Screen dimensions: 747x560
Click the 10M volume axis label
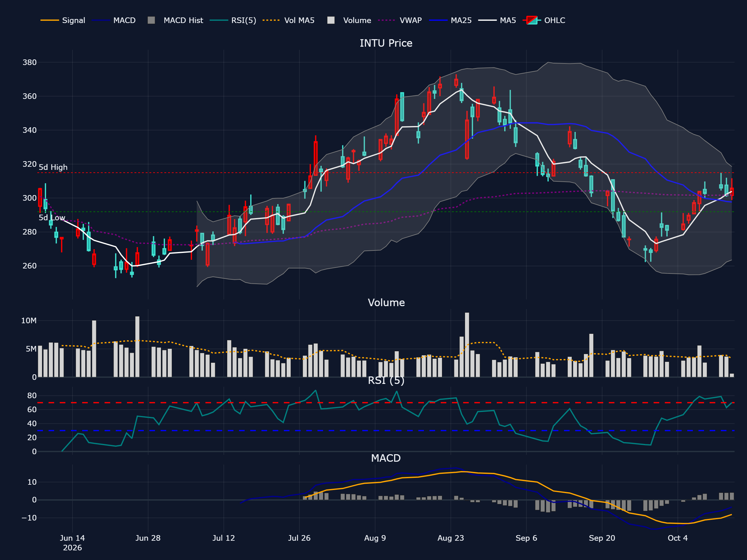click(x=29, y=321)
